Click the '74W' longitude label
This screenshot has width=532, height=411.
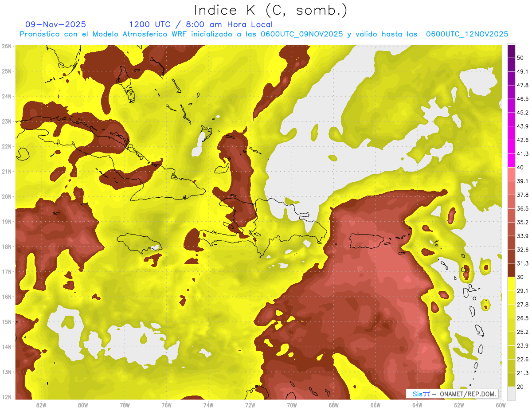[208, 405]
